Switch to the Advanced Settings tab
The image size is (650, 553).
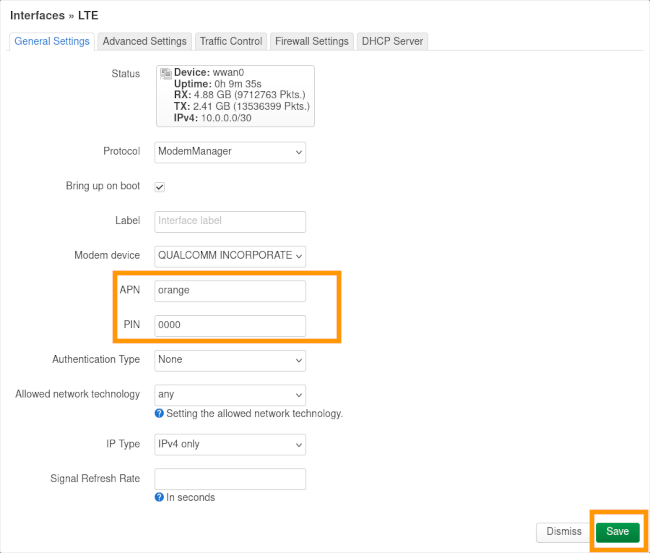(144, 41)
